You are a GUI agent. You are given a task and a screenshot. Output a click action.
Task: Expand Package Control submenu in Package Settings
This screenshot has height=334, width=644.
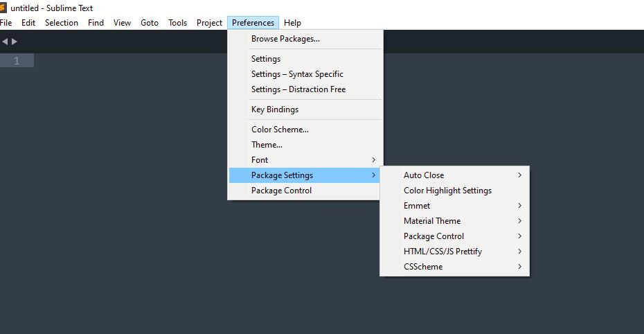tap(455, 236)
